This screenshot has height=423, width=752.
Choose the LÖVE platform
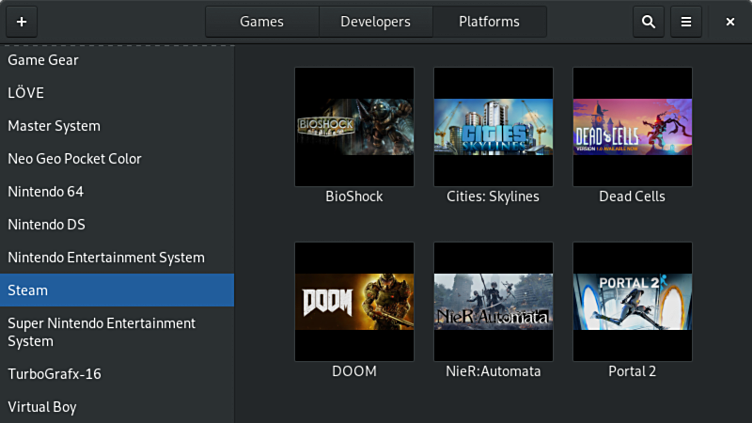coord(26,93)
